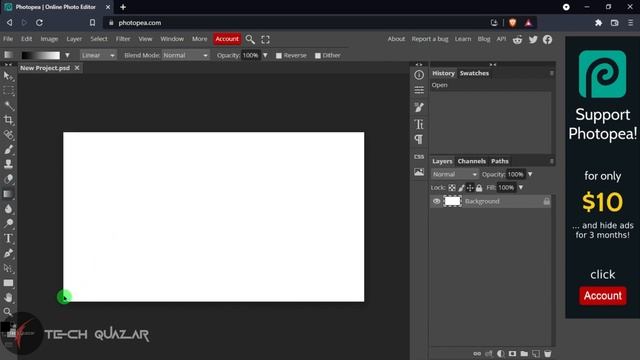Open the Brush panel icon
Screen dimensions: 640x360
419,107
